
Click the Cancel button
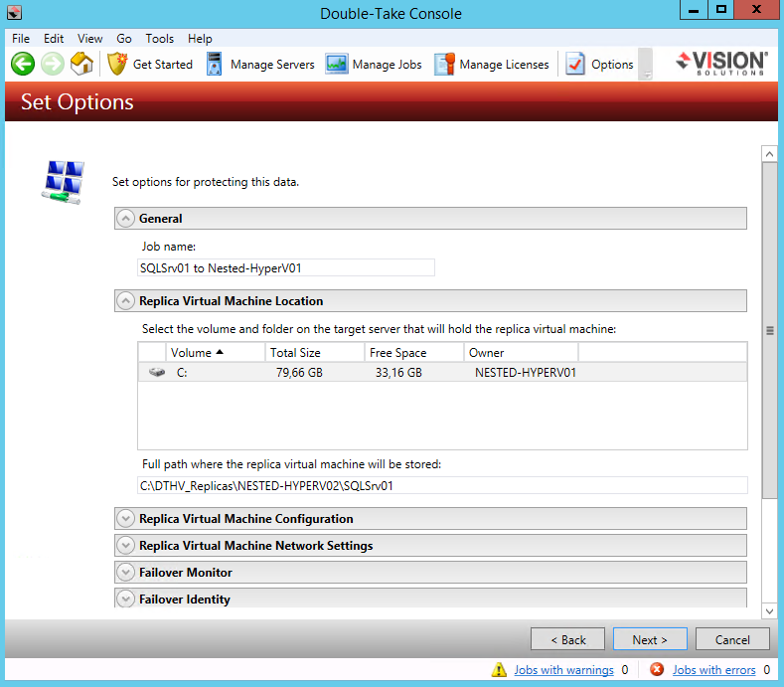(x=732, y=639)
